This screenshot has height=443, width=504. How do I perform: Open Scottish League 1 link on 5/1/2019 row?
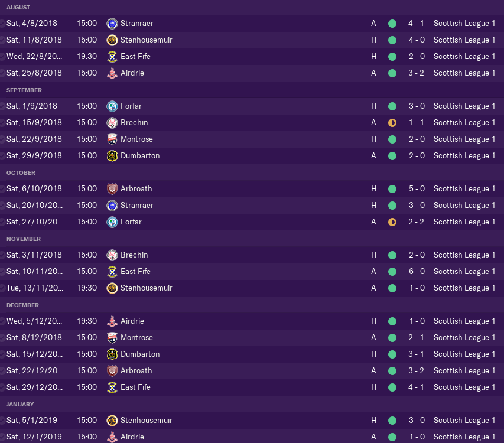(x=464, y=420)
